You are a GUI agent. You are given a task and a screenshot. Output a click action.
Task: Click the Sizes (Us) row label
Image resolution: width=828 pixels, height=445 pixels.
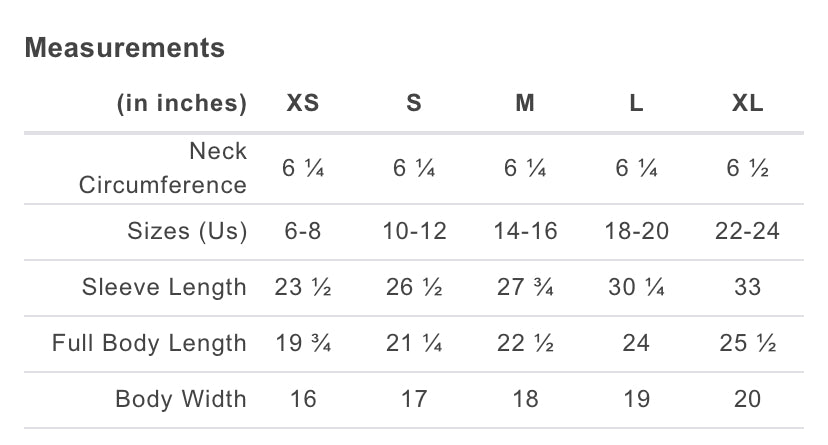[187, 231]
